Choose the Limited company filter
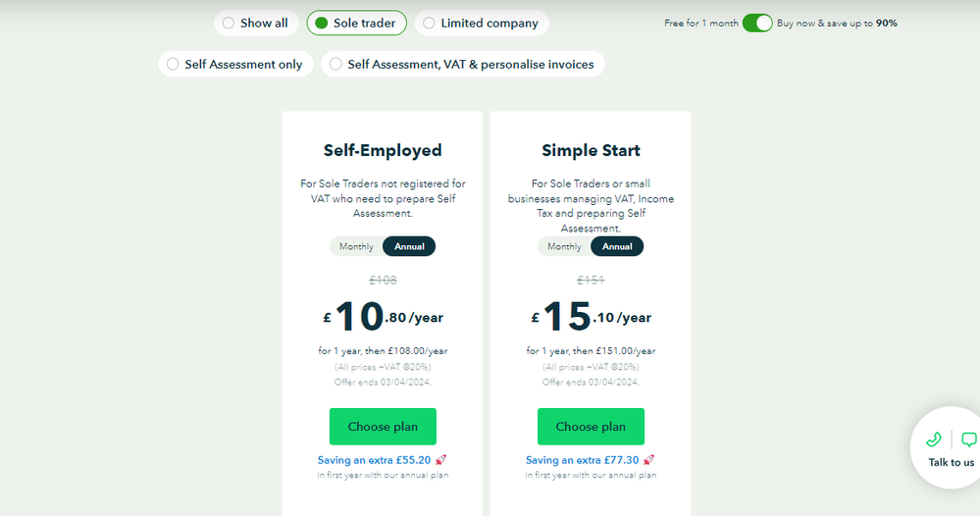Screen dimensions: 980x516 click(x=481, y=23)
